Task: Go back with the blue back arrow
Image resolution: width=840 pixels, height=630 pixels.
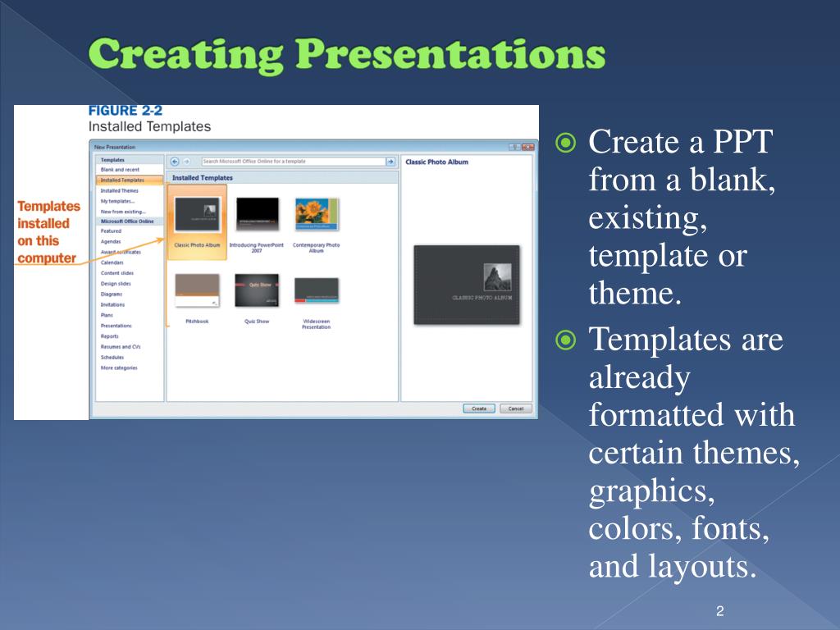Action: coord(175,162)
